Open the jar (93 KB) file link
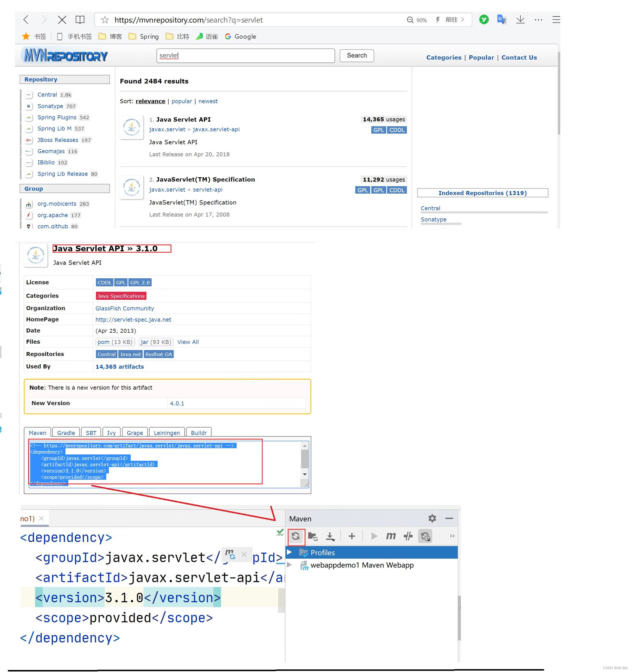The width and height of the screenshot is (632, 672). [x=156, y=342]
